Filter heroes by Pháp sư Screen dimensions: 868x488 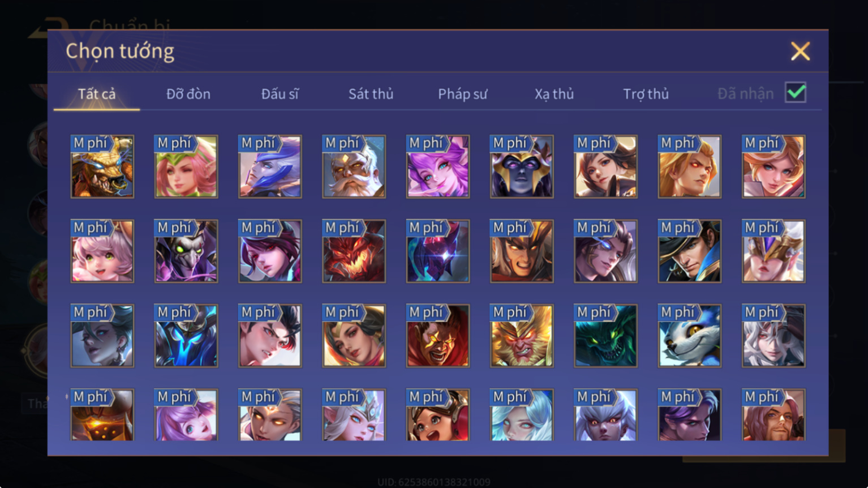click(462, 94)
